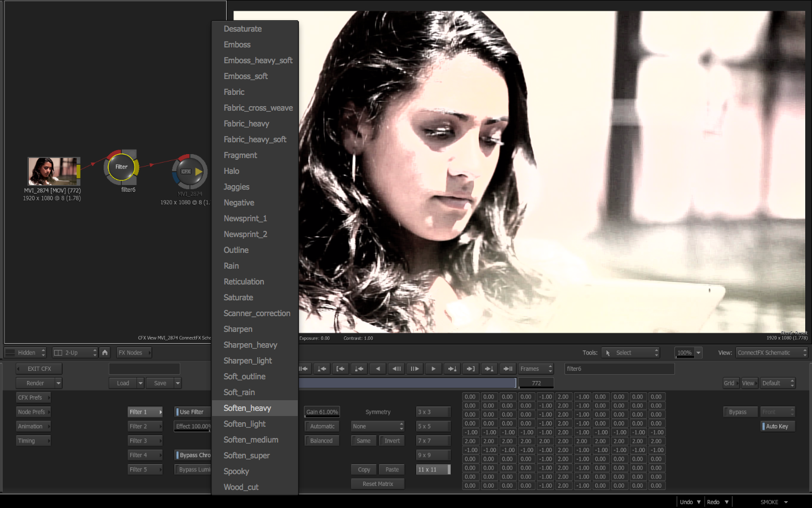Click the Reset Matrix button
Viewport: 812px width, 508px height.
(378, 484)
